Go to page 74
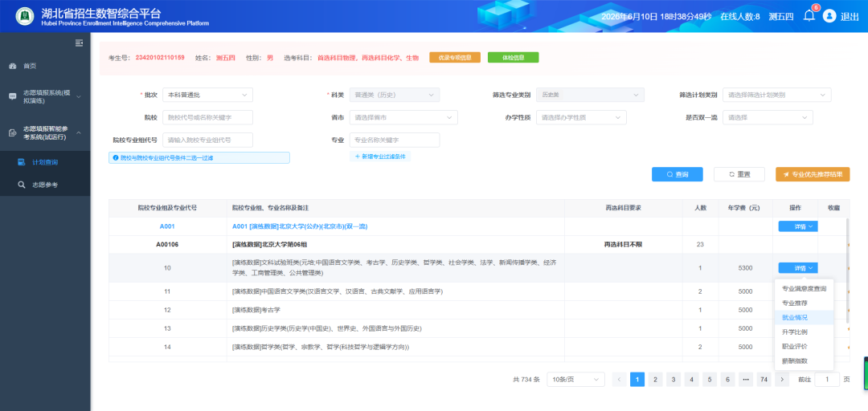The height and width of the screenshot is (411, 868). coord(764,380)
